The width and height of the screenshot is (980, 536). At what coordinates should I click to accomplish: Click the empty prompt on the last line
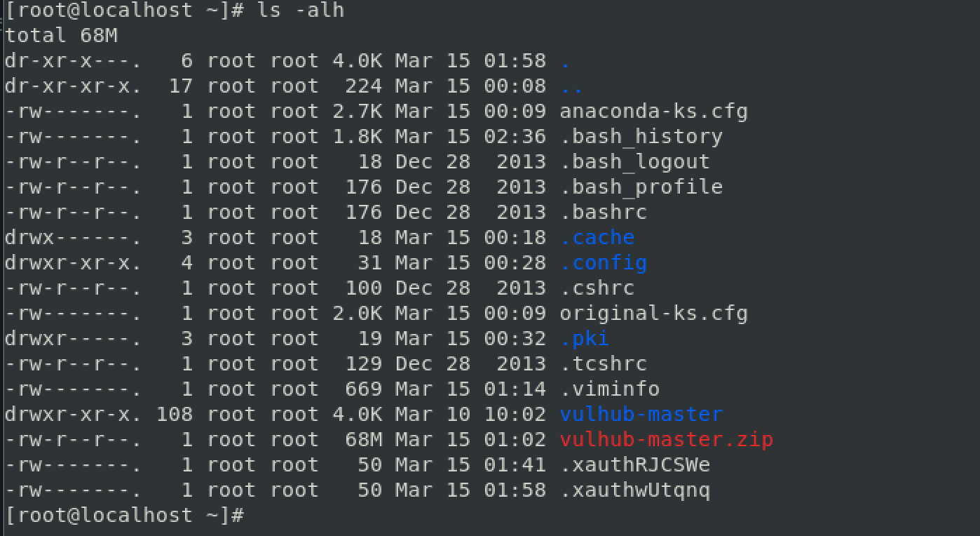pos(125,516)
